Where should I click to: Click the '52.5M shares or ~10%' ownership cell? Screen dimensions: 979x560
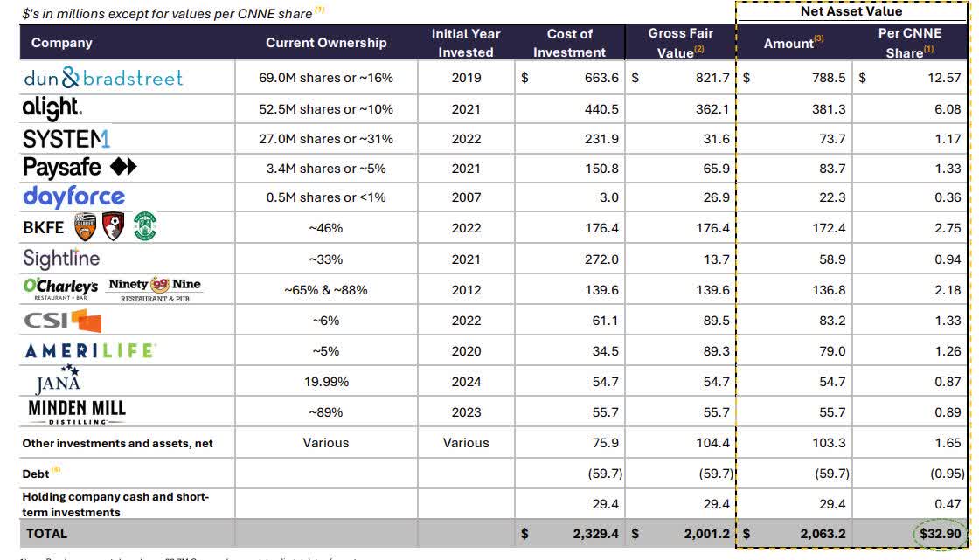click(x=326, y=109)
